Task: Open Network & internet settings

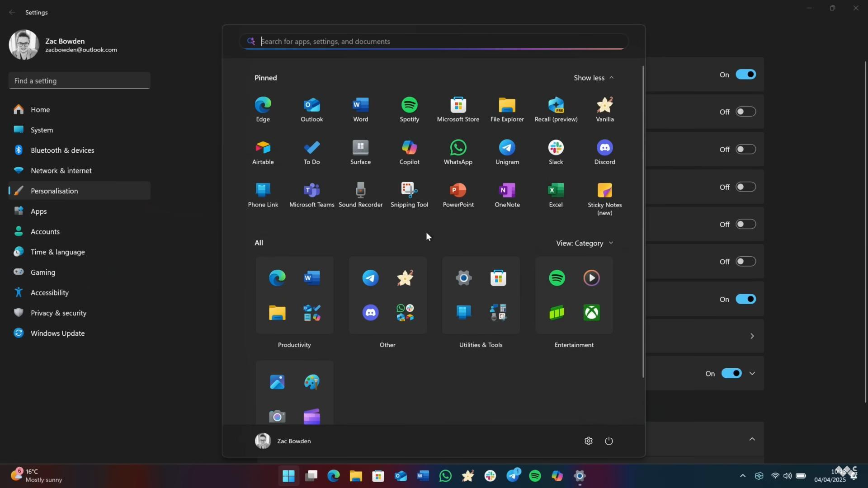Action: 80,171
